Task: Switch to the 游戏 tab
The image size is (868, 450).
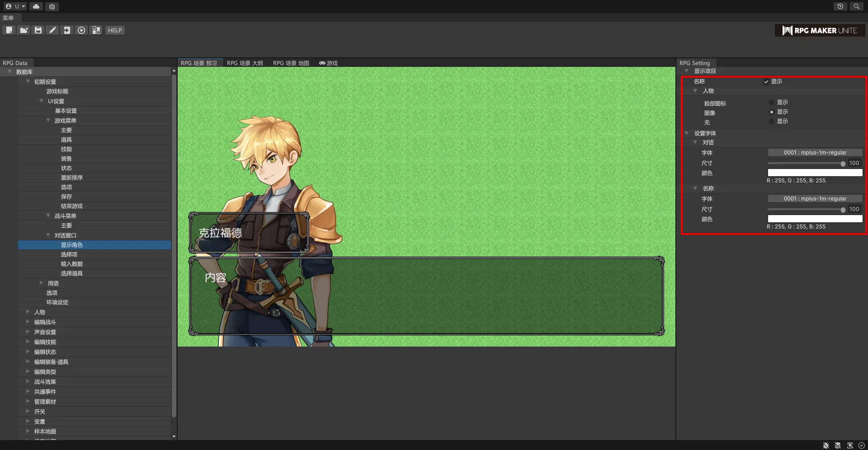Action: pyautogui.click(x=329, y=63)
